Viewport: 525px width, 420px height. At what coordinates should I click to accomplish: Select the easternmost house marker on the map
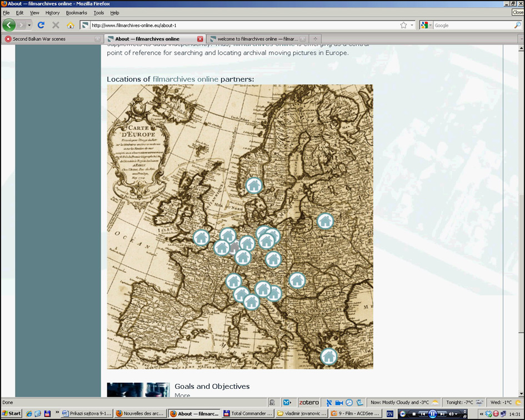(x=325, y=221)
